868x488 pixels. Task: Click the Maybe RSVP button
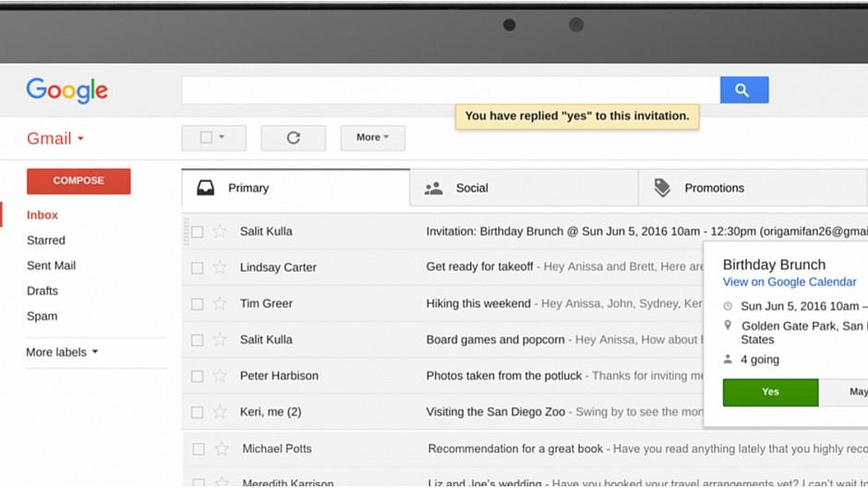pos(844,392)
